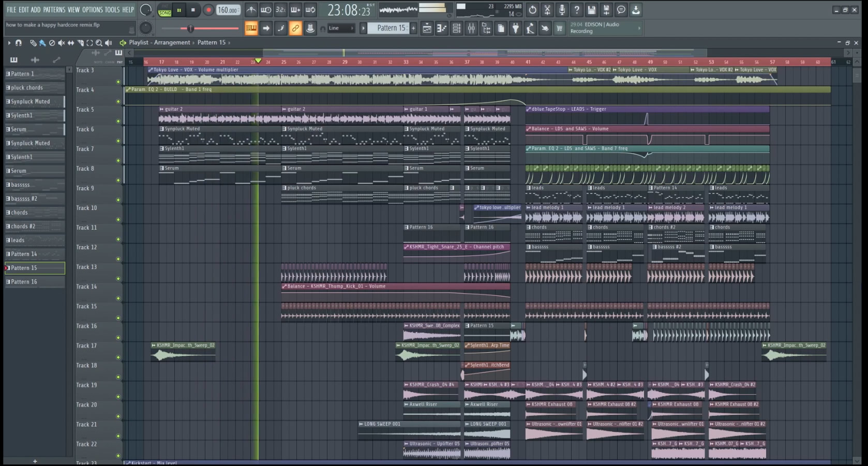Click the one-click audio recording microphone
Image resolution: width=868 pixels, height=466 pixels.
[x=562, y=10]
